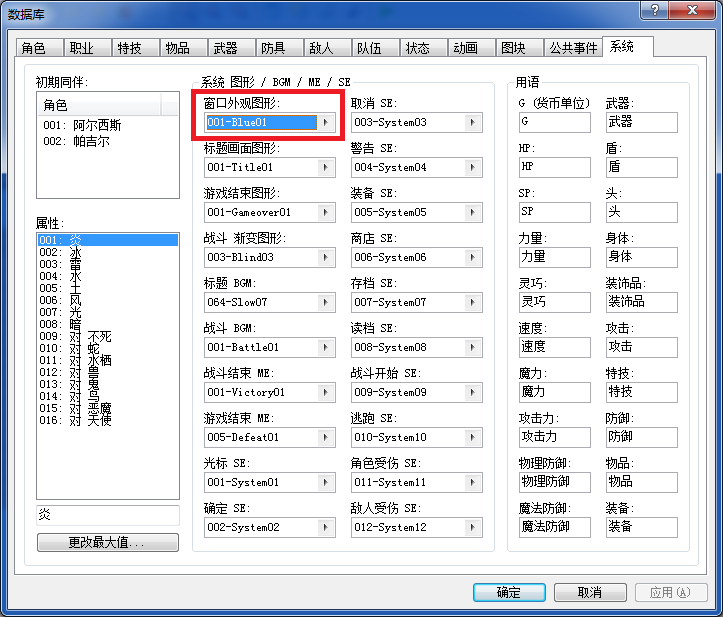Edit the SP term field
The width and height of the screenshot is (723, 617).
(x=555, y=213)
